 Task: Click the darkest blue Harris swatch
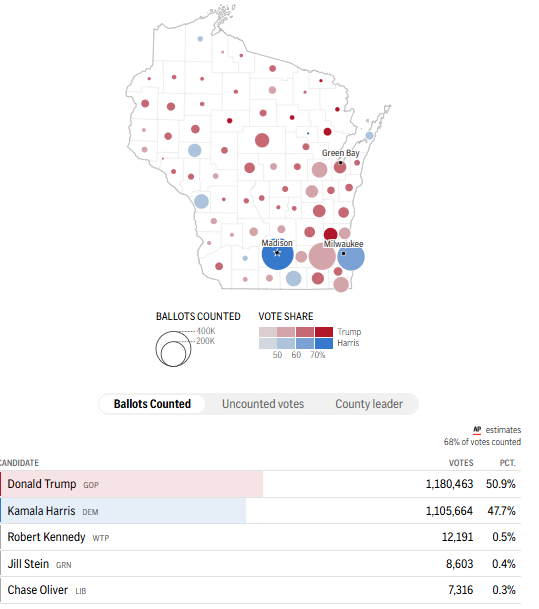324,343
